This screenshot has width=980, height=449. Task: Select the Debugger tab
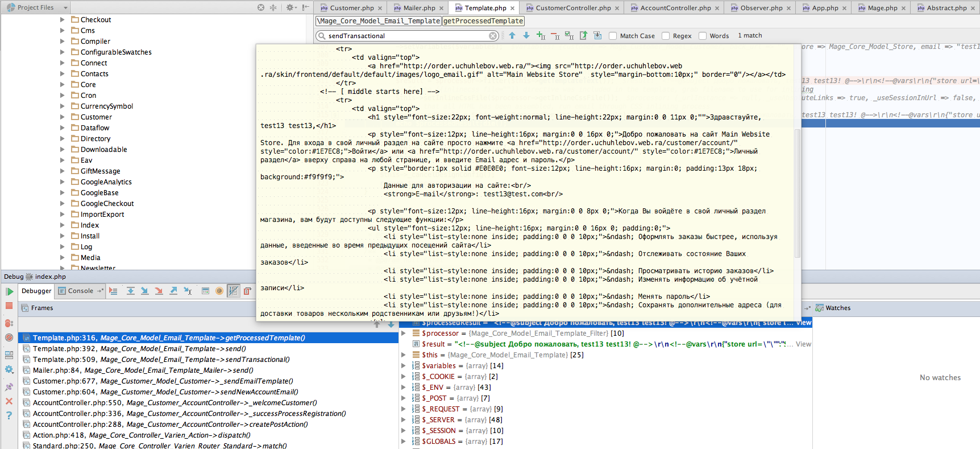36,291
